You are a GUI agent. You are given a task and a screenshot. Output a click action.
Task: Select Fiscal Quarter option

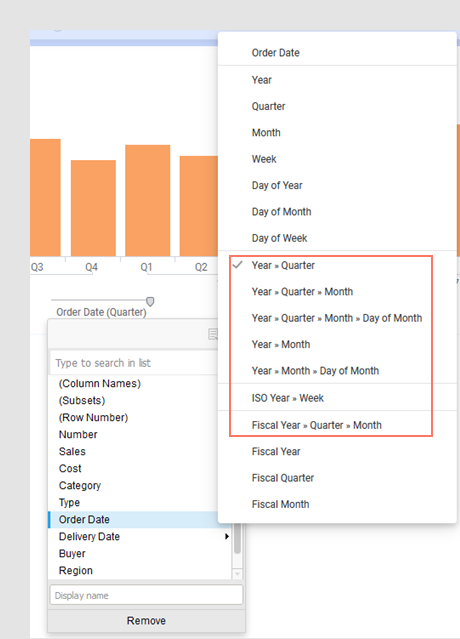pos(282,478)
